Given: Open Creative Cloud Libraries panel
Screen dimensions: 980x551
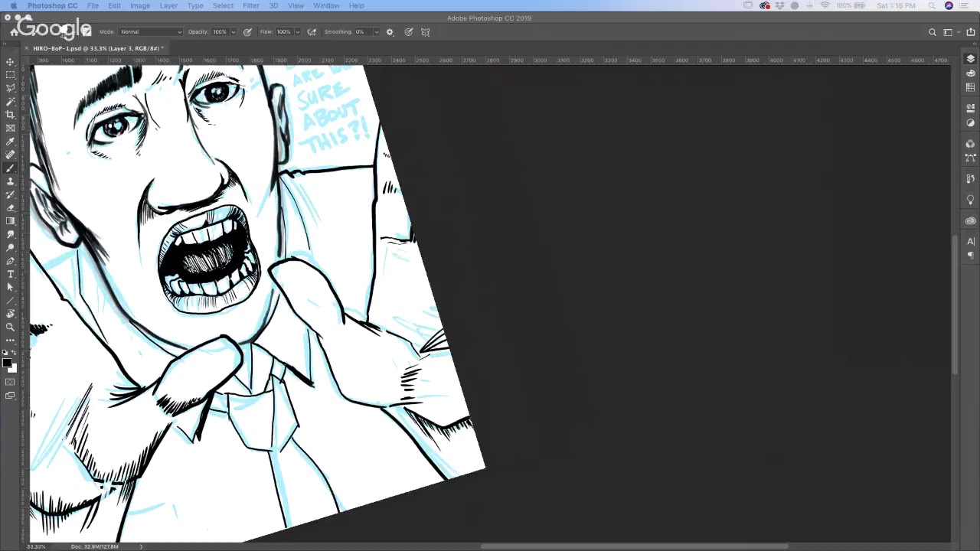Looking at the screenshot, I should [971, 221].
